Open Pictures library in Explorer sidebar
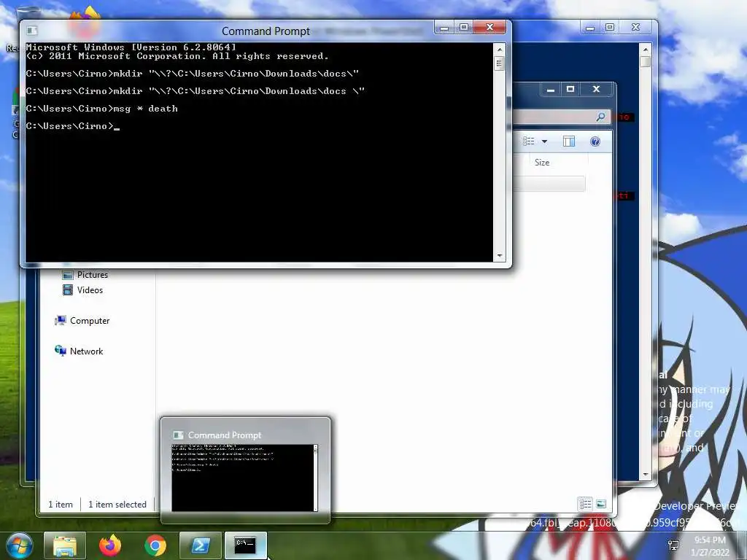The height and width of the screenshot is (560, 747). [86, 275]
